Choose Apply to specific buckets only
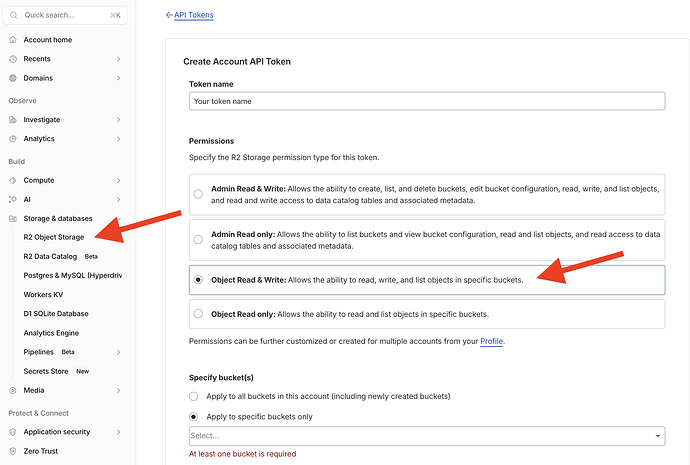This screenshot has height=465, width=690. 194,417
